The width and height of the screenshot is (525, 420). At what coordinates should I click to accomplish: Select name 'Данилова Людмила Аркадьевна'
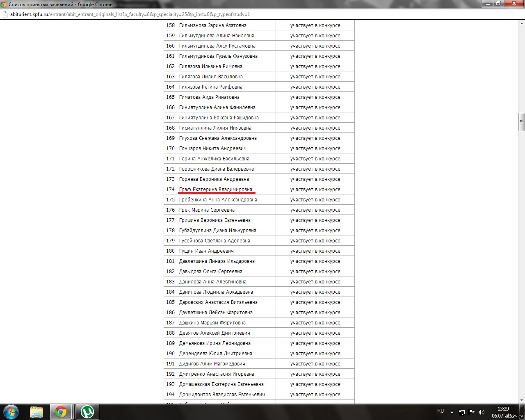pos(216,292)
